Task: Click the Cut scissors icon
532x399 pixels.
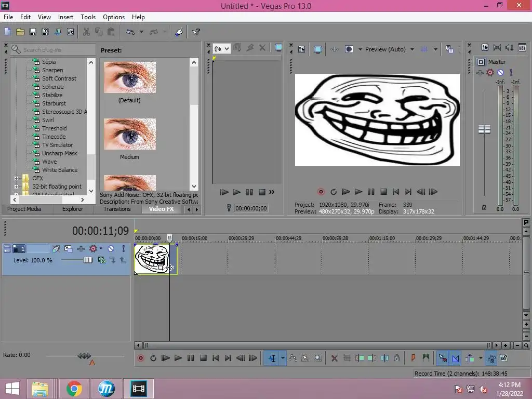Action: tap(86, 32)
